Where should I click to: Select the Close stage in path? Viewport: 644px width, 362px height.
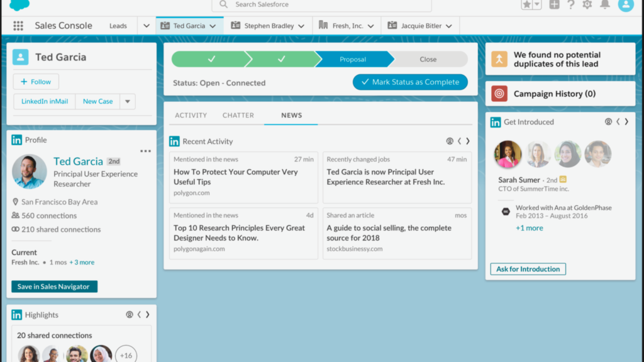[x=428, y=60]
